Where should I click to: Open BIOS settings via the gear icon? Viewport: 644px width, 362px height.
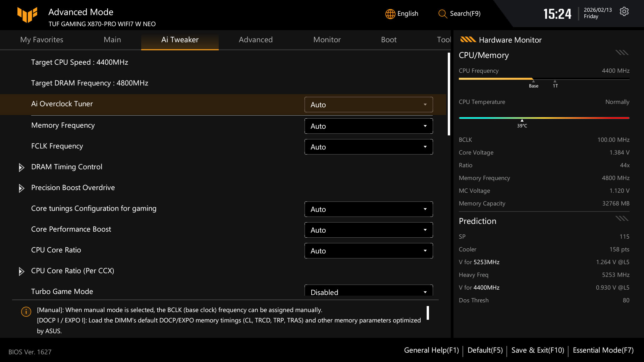tap(624, 11)
